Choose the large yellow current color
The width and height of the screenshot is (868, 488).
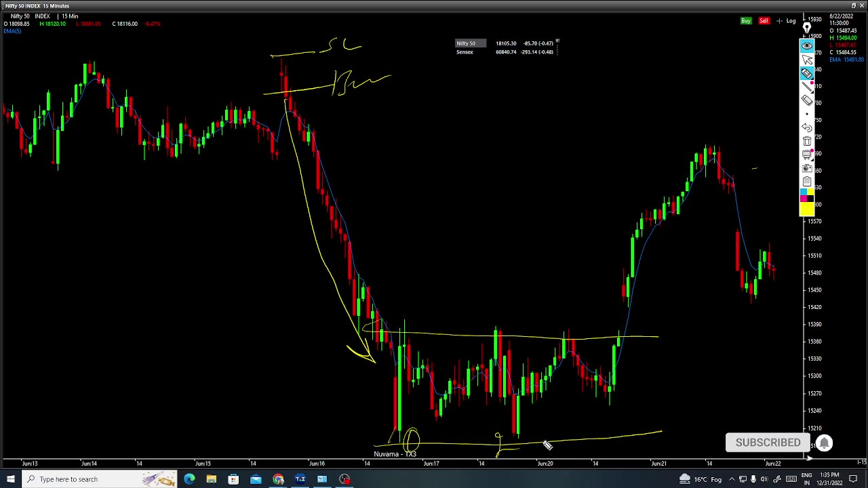[807, 209]
